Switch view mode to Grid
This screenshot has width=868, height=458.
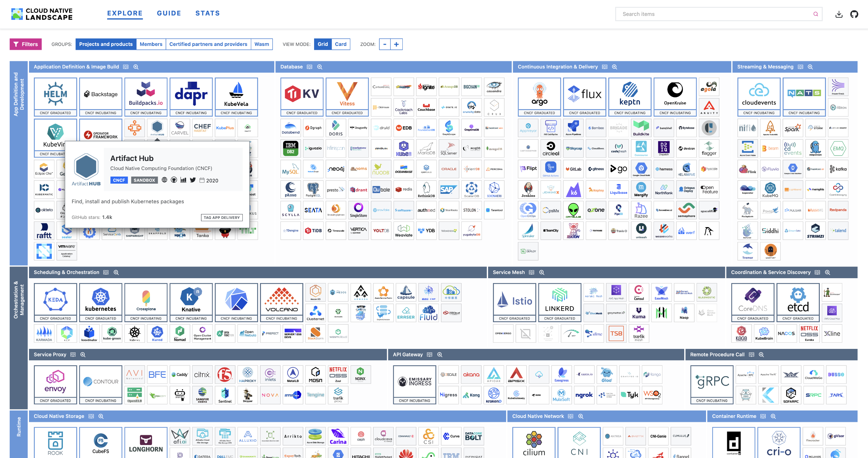(323, 44)
